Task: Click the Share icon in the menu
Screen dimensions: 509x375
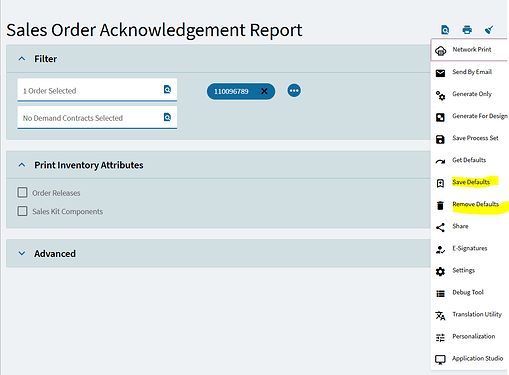Action: (440, 228)
